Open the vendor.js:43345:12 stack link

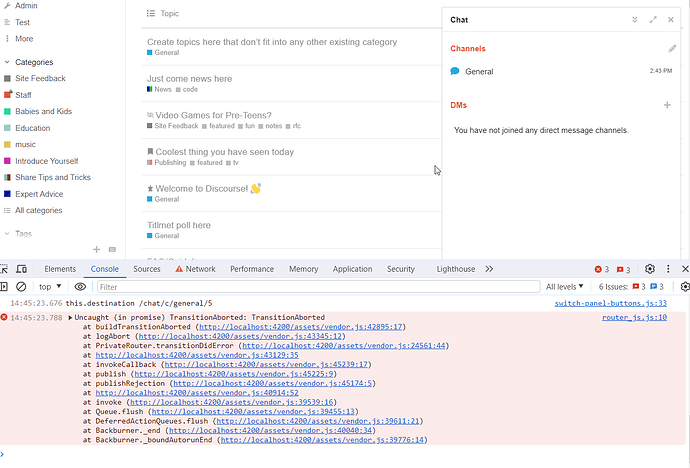click(x=240, y=336)
